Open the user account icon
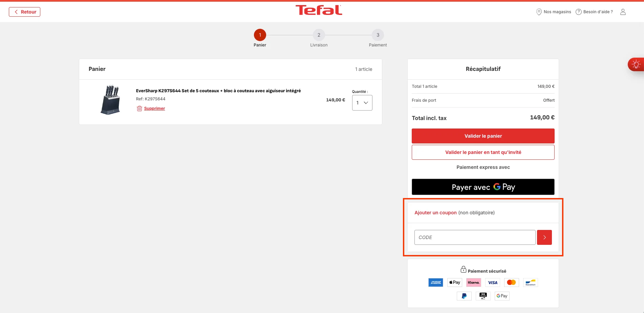 tap(623, 12)
